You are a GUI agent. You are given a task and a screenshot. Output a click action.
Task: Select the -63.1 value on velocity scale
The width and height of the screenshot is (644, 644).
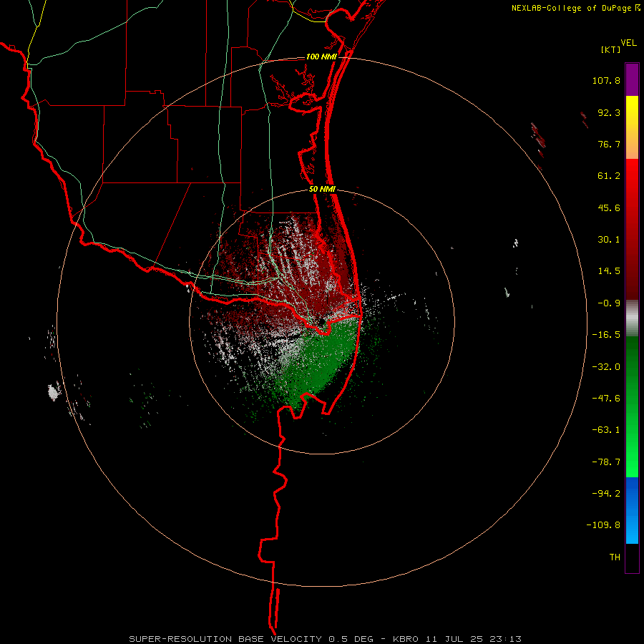pyautogui.click(x=606, y=430)
